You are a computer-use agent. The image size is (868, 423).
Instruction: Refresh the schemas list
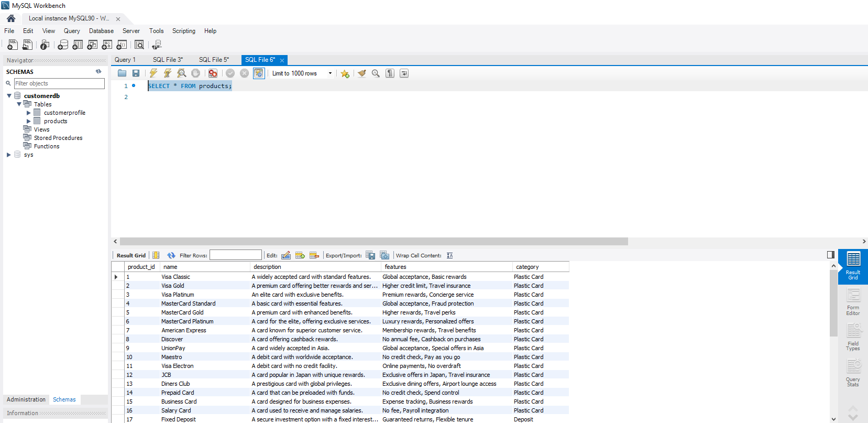point(98,71)
